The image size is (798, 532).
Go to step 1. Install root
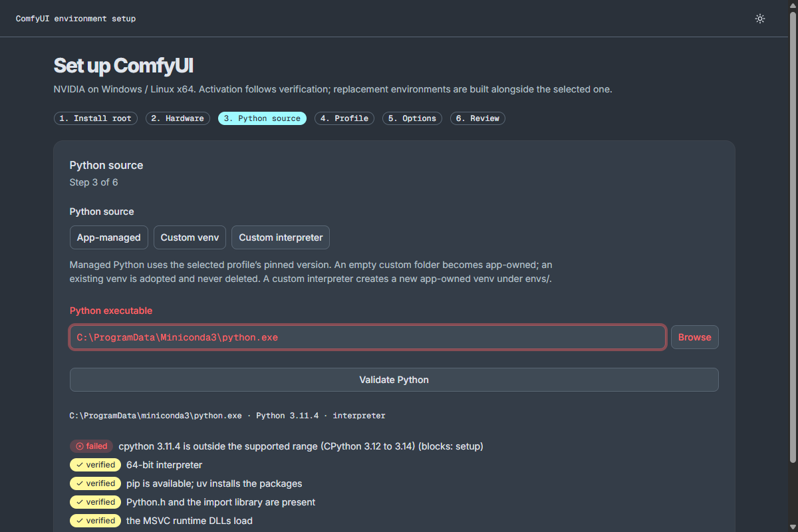tap(96, 118)
